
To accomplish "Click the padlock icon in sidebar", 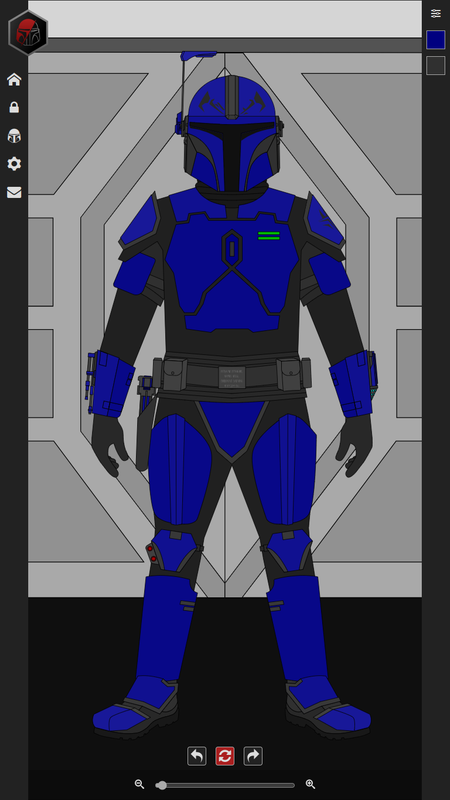I will [14, 107].
